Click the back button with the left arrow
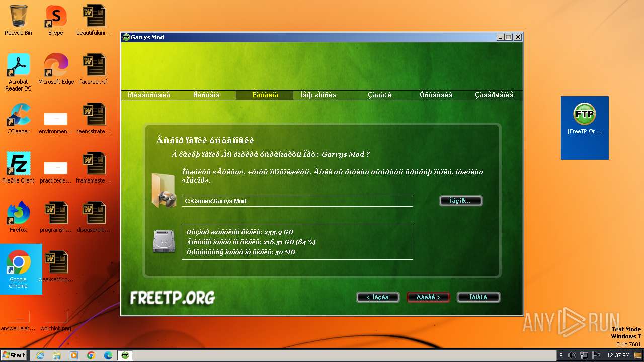The image size is (644, 362). [x=378, y=297]
